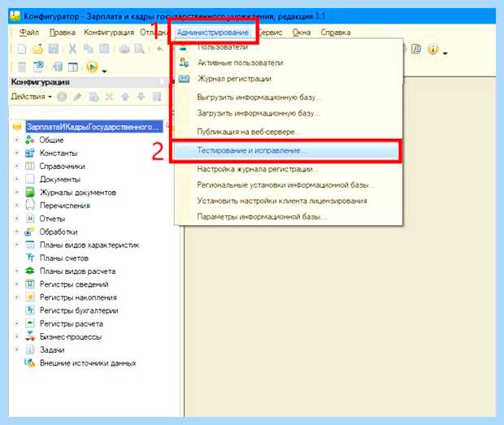The width and height of the screenshot is (504, 425).
Task: Expand the Константы tree node
Action: [16, 154]
